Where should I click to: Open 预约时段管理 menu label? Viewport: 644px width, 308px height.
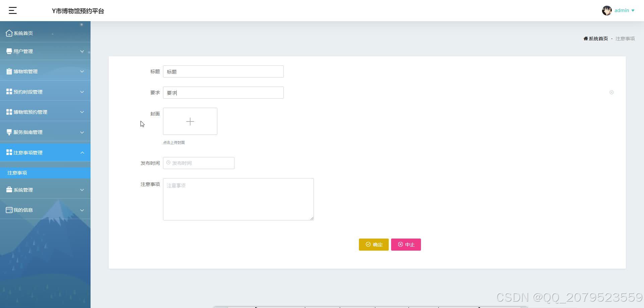(28, 92)
